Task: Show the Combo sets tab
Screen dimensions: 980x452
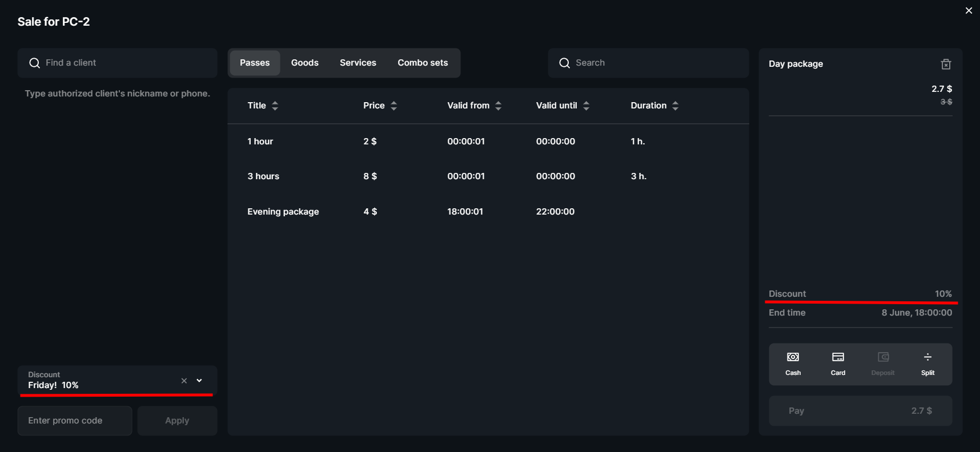Action: (x=423, y=63)
